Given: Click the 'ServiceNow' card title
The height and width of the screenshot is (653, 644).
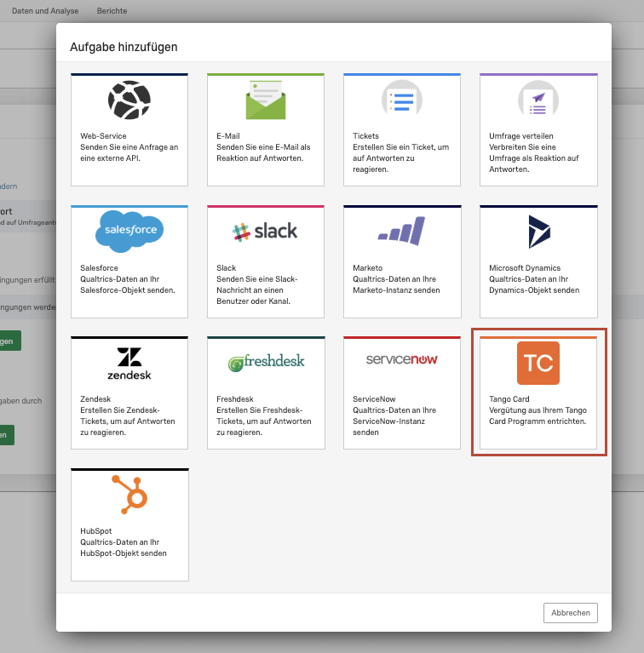Looking at the screenshot, I should click(374, 399).
